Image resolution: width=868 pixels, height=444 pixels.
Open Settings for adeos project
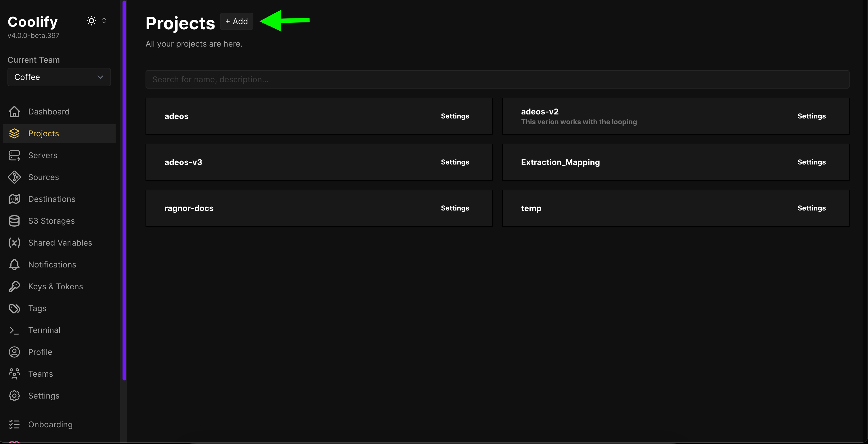(455, 116)
